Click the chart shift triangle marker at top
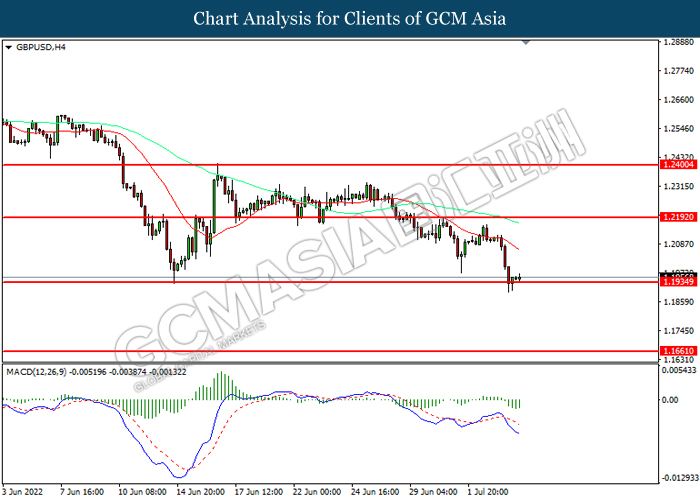The image size is (700, 500). [526, 42]
